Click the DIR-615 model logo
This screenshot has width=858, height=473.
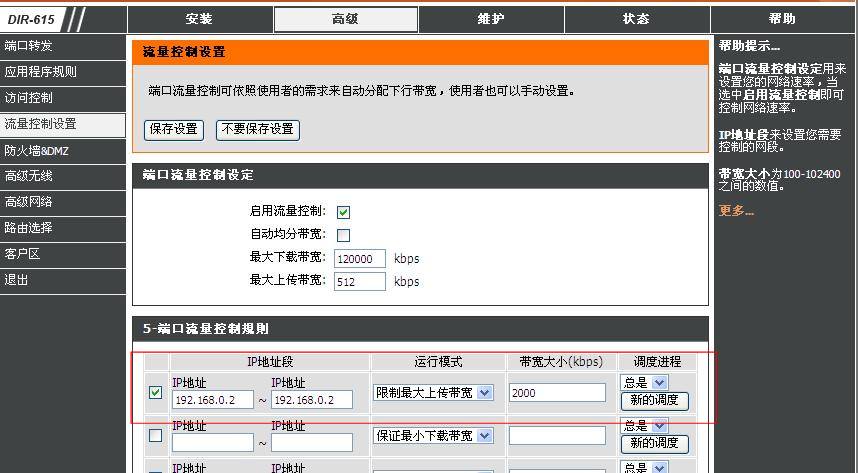31,20
